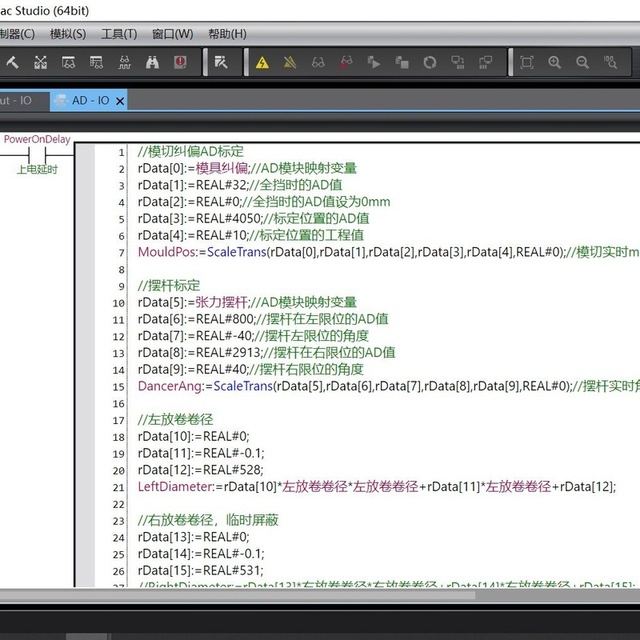This screenshot has height=640, width=640.
Task: Go Offline with crossed triangle icon
Action: (x=290, y=62)
